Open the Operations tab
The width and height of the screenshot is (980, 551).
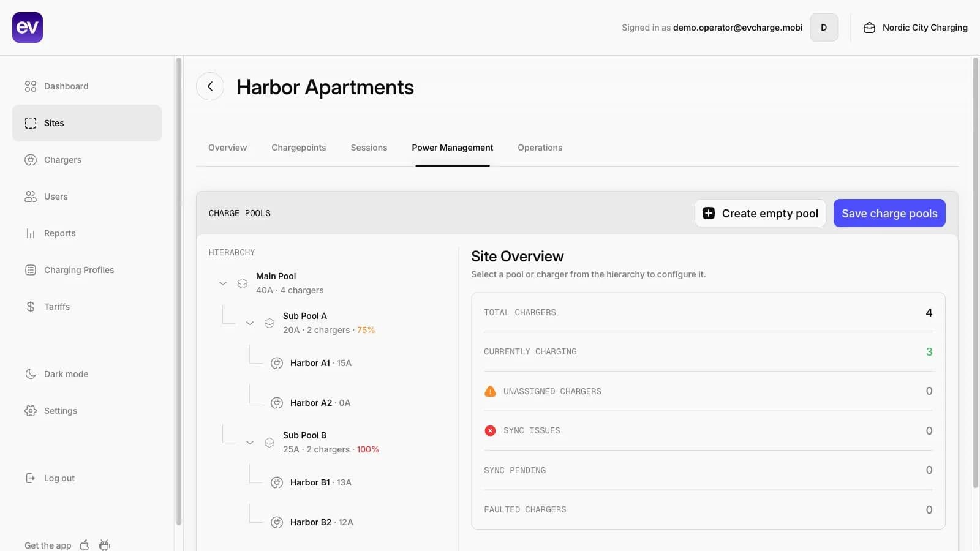click(x=540, y=148)
